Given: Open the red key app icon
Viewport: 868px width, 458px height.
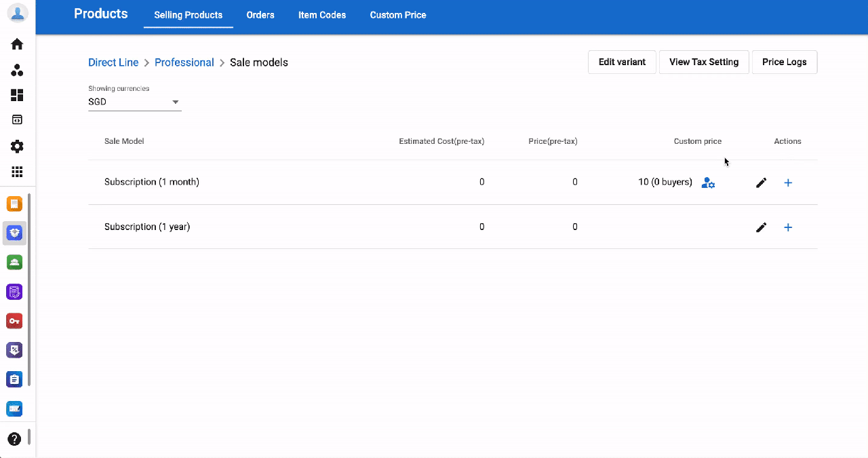Looking at the screenshot, I should pos(14,321).
